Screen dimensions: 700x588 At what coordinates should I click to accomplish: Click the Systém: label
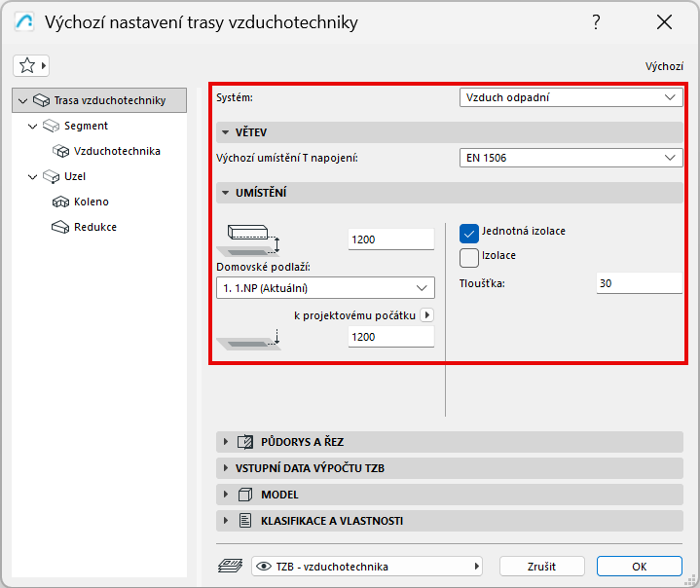tap(235, 97)
